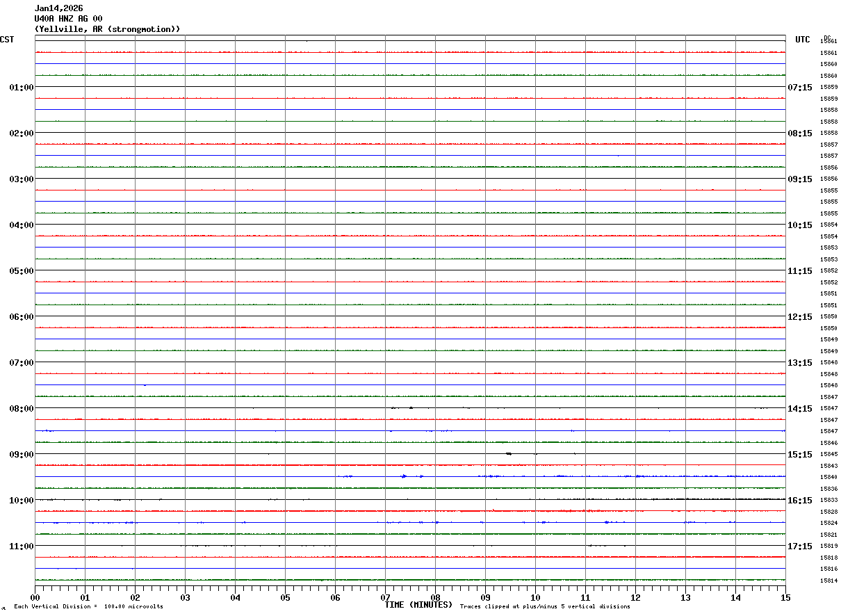Click the minute axis tick label 11
The height and width of the screenshot is (616, 841).
(x=585, y=597)
